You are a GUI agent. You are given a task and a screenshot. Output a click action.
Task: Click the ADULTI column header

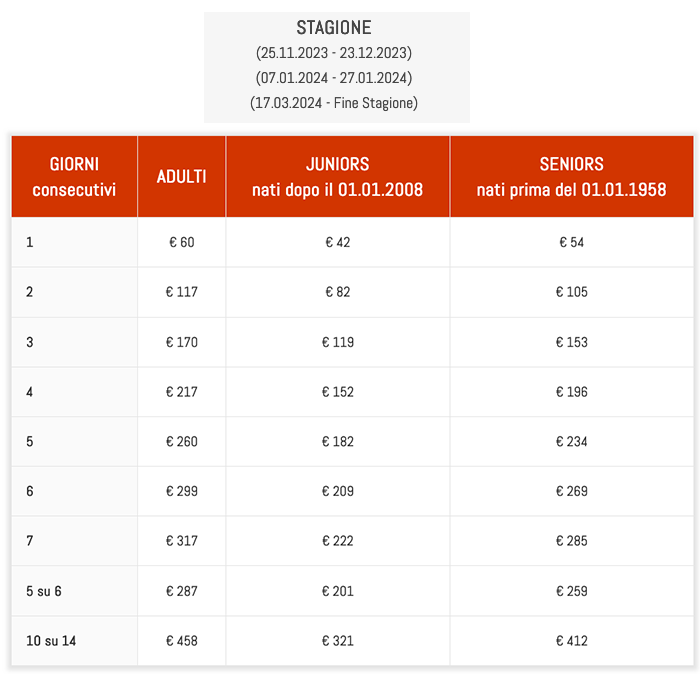(x=181, y=177)
